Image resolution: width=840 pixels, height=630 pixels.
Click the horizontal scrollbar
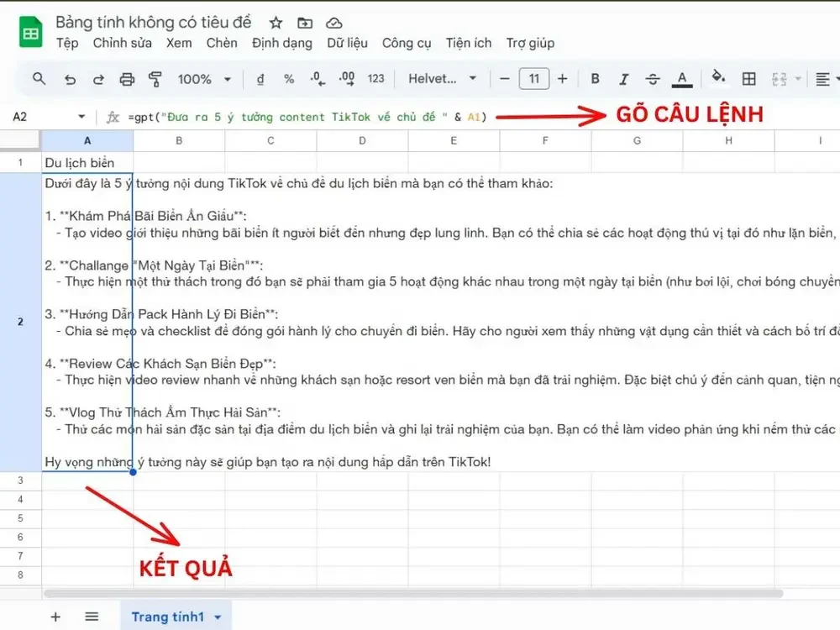tap(413, 593)
